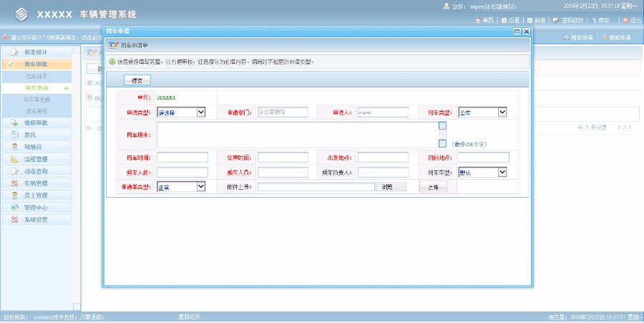Open the 用车类型 dropdown showing 公车
Screen dimensions: 644x323
482,112
